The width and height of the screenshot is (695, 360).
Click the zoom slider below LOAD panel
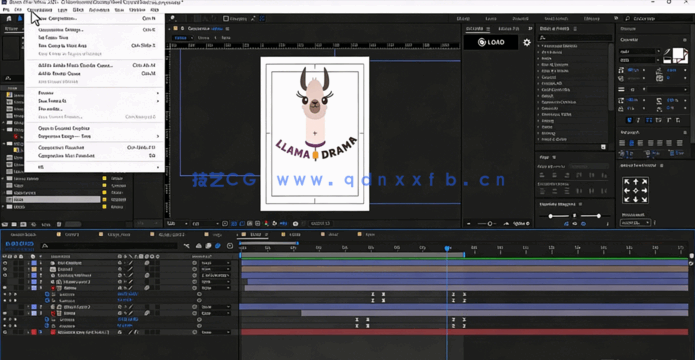coord(490,224)
